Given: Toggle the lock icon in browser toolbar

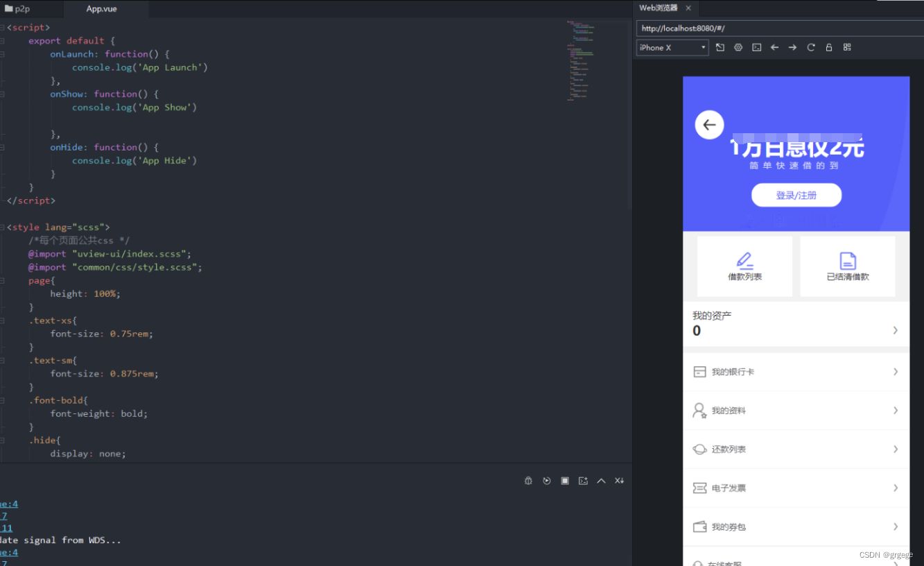Looking at the screenshot, I should point(828,47).
